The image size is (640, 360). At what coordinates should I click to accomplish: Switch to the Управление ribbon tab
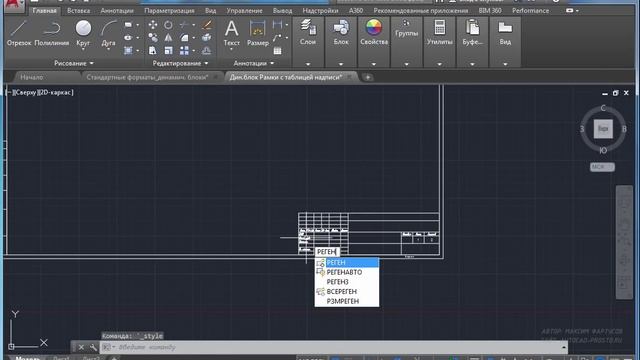(x=244, y=11)
